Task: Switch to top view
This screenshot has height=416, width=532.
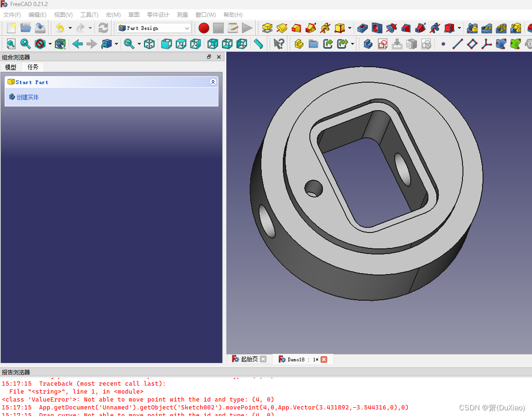Action: (181, 44)
